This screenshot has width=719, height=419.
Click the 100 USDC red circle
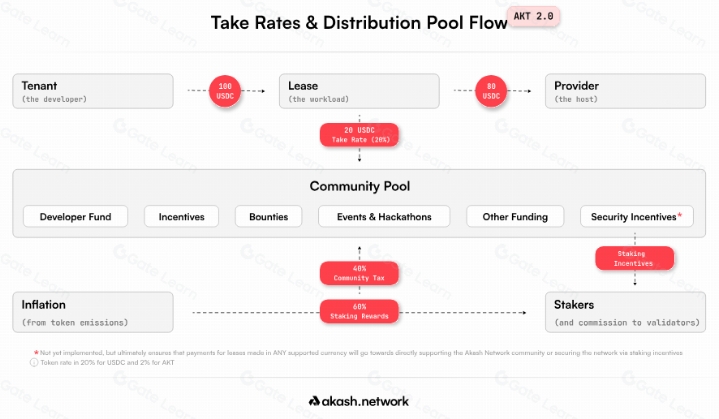[225, 91]
